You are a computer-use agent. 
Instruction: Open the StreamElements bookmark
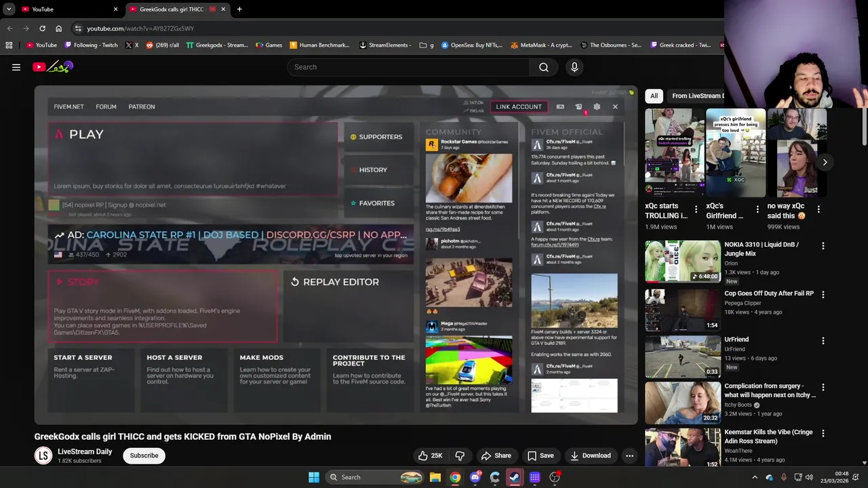point(385,45)
